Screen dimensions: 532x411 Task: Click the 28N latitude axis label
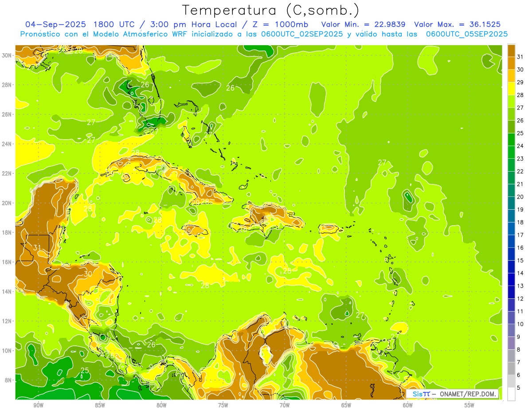(7, 85)
